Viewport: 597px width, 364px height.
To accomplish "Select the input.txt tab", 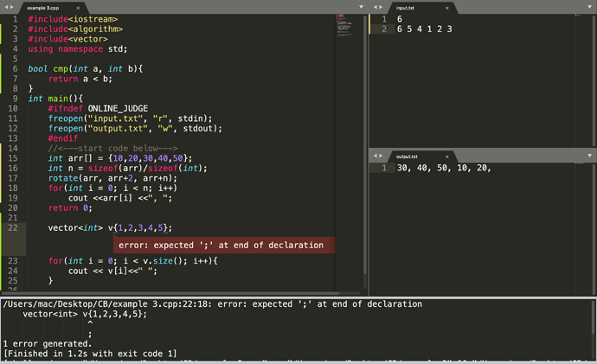I will click(405, 8).
